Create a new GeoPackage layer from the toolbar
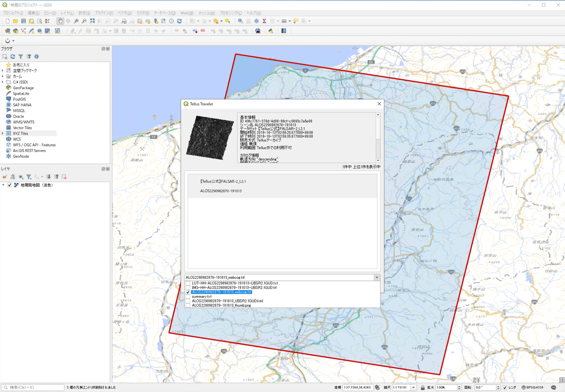The height and width of the screenshot is (392, 565). (16, 31)
